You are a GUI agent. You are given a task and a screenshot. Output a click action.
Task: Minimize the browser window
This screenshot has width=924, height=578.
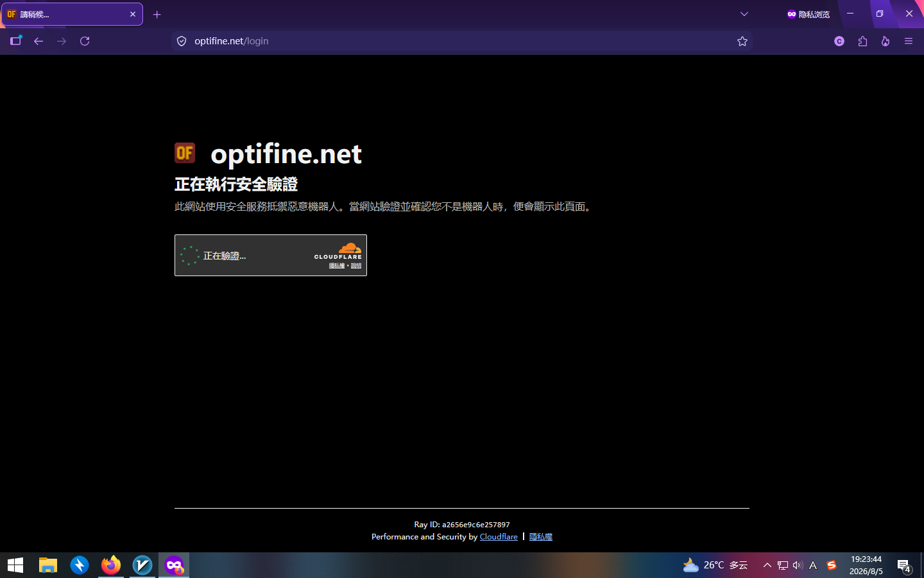850,13
